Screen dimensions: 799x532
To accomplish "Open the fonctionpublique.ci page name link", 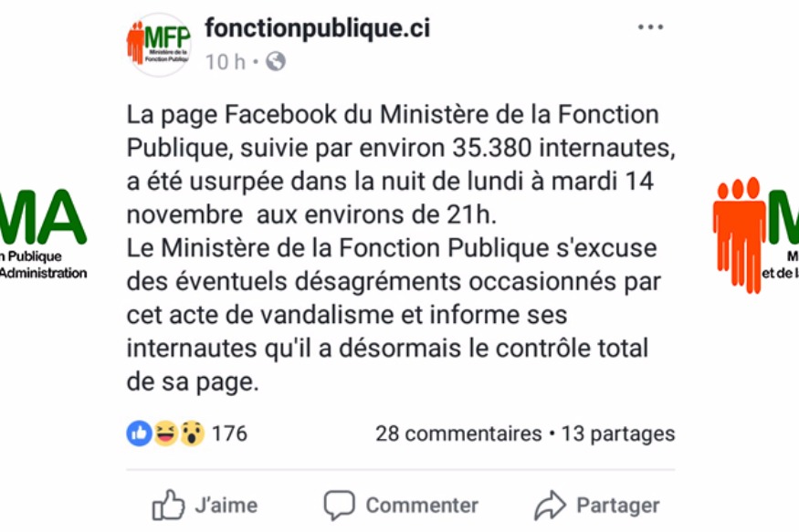I will pos(317,28).
